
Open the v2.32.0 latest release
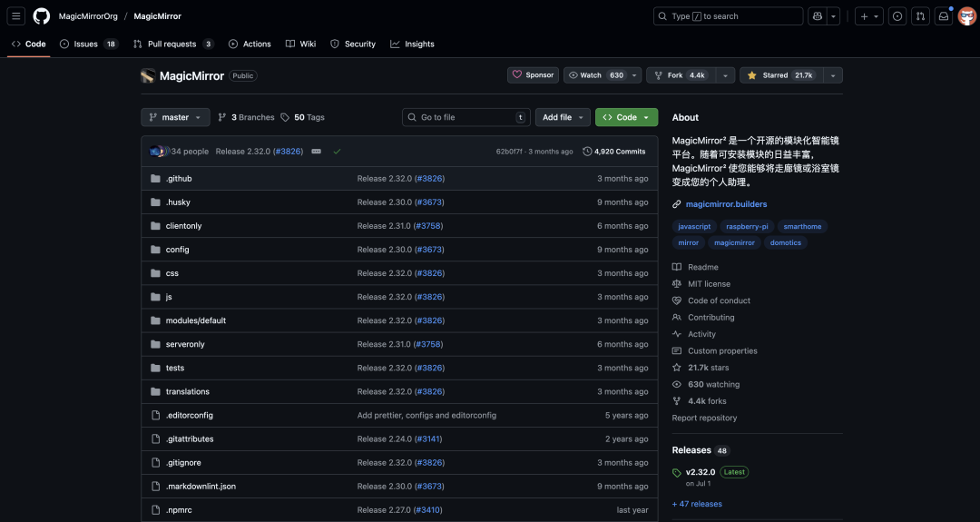[700, 472]
